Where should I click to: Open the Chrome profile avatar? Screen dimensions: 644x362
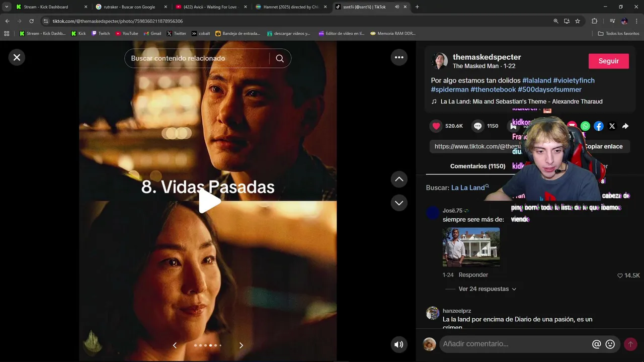[x=624, y=21]
